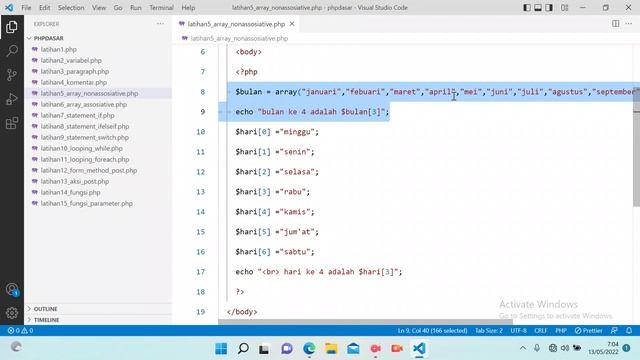The width and height of the screenshot is (640, 360).
Task: Open latihan2_variabel.php file
Action: tap(71, 60)
